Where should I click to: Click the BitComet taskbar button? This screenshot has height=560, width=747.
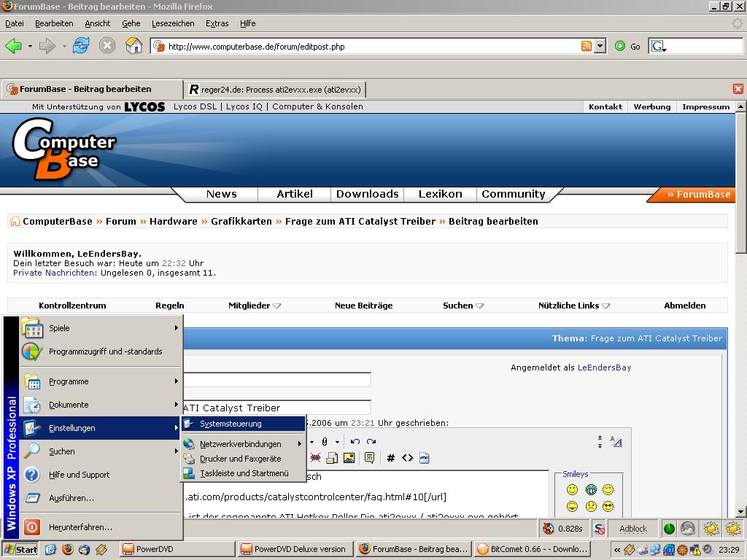tap(533, 549)
